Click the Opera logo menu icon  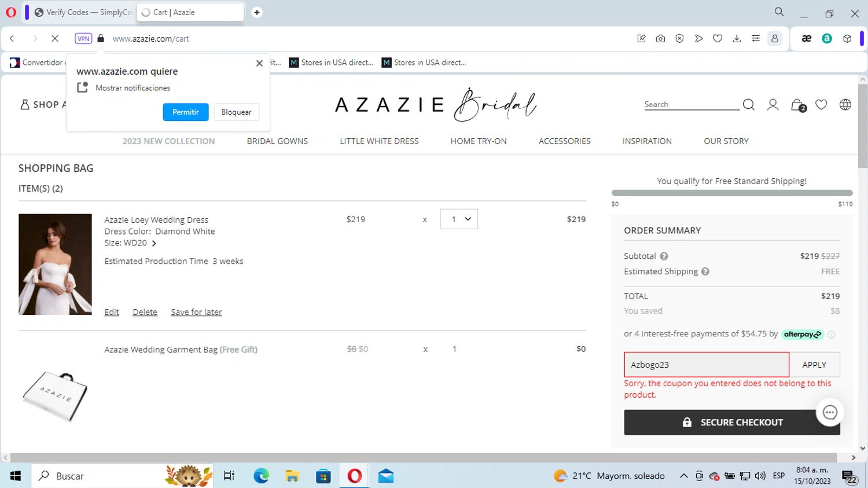(11, 12)
